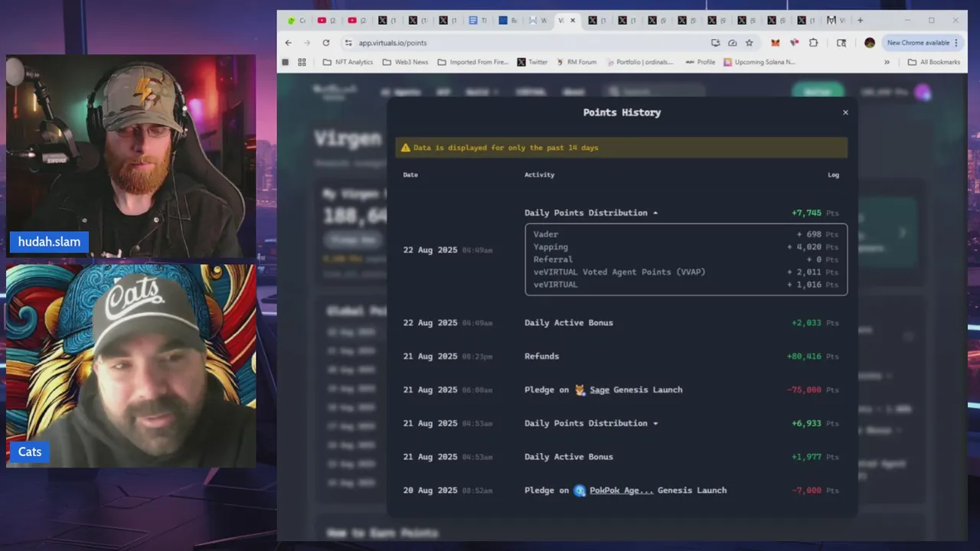Close the active Virtuals tab
The height and width of the screenshot is (551, 980).
(x=573, y=21)
